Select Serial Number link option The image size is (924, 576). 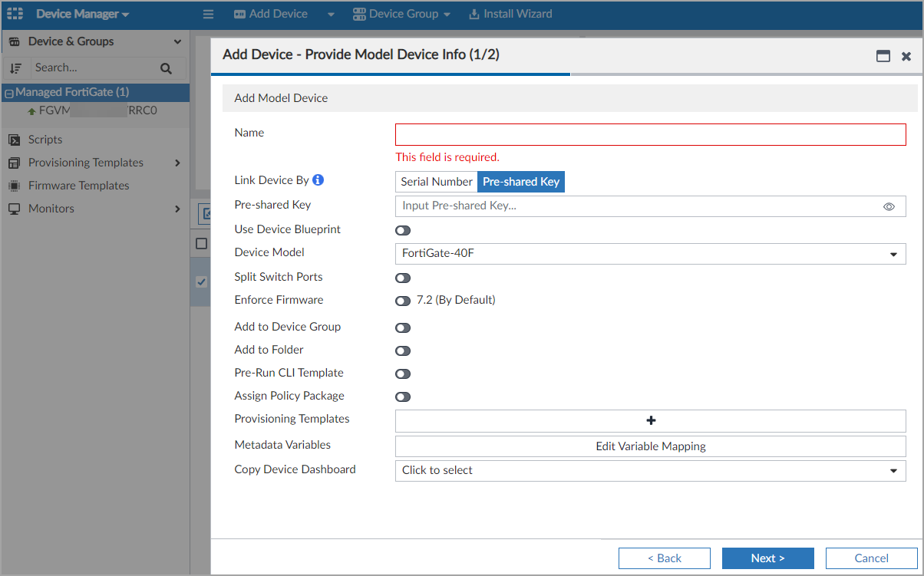coord(436,182)
